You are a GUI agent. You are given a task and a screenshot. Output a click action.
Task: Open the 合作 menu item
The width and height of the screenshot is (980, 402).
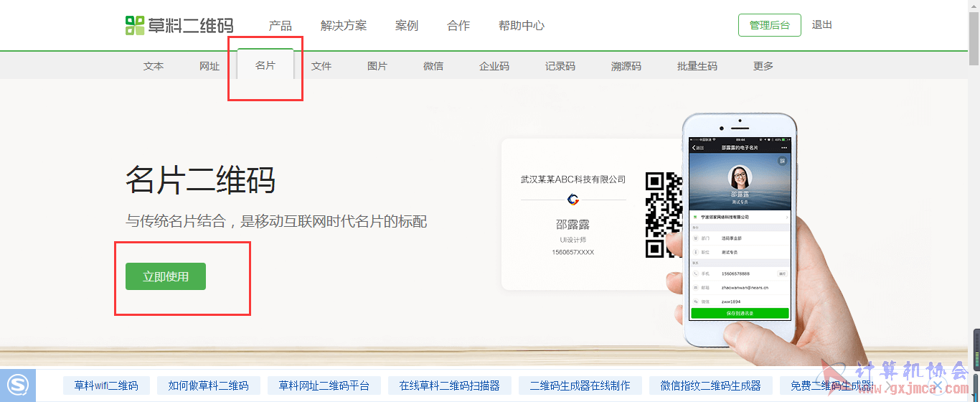pyautogui.click(x=458, y=25)
